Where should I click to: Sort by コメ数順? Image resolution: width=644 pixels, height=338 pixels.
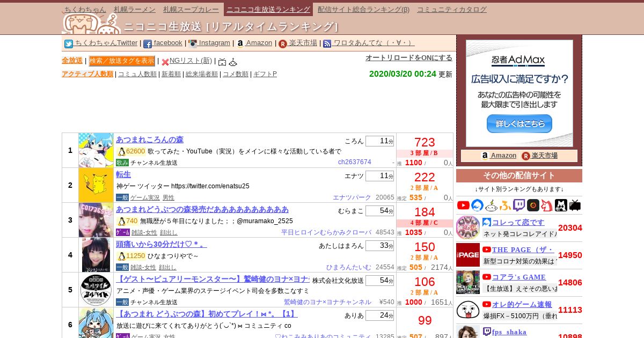(x=236, y=74)
